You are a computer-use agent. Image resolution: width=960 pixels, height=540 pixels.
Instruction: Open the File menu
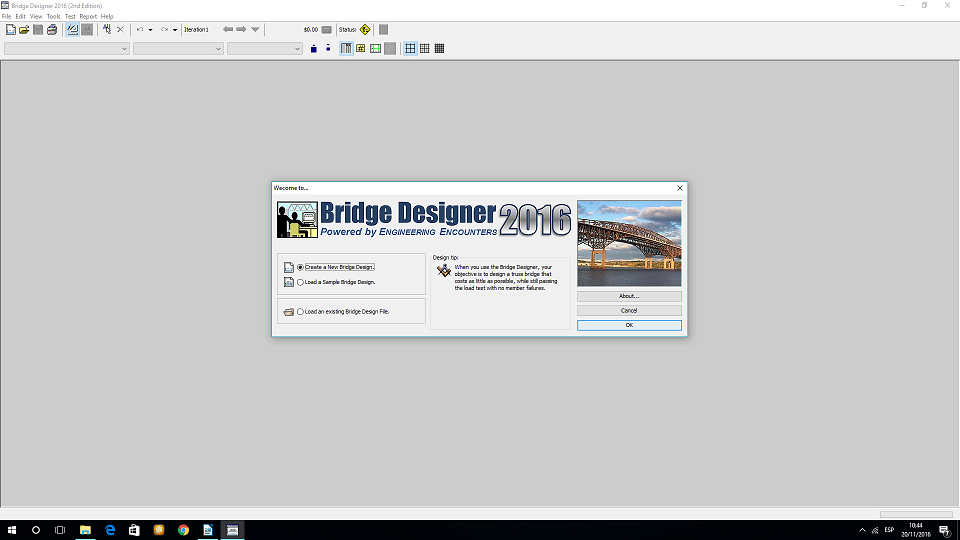7,17
